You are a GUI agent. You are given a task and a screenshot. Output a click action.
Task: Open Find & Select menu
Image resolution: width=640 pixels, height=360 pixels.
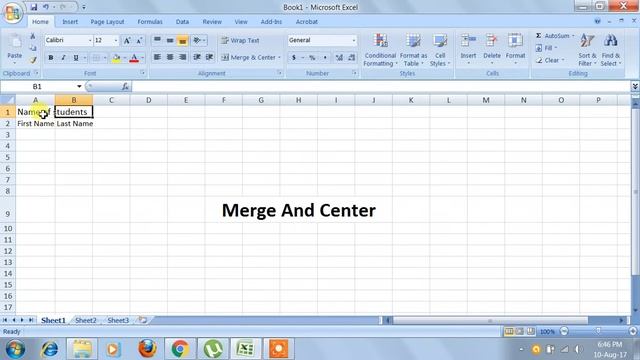[611, 50]
